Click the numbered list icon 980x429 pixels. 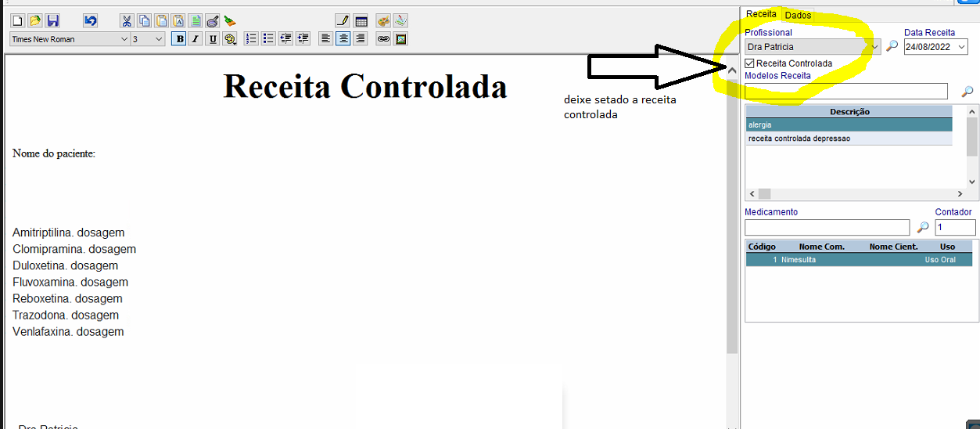click(251, 38)
